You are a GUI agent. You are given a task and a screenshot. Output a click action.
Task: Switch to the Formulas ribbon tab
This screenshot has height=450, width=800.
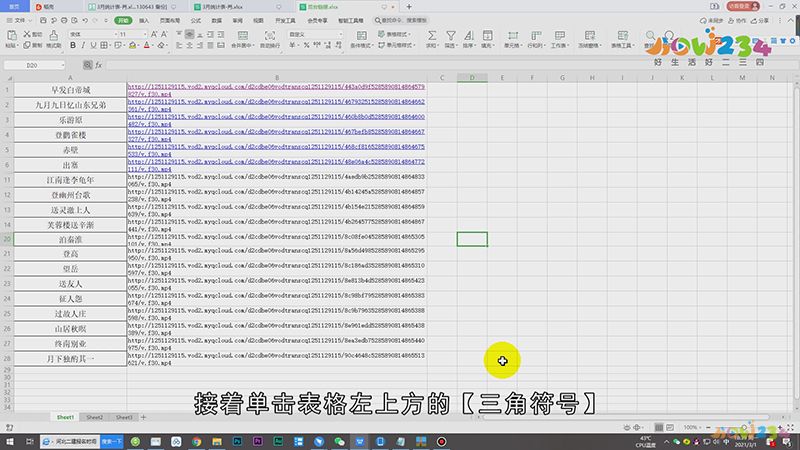[x=196, y=20]
